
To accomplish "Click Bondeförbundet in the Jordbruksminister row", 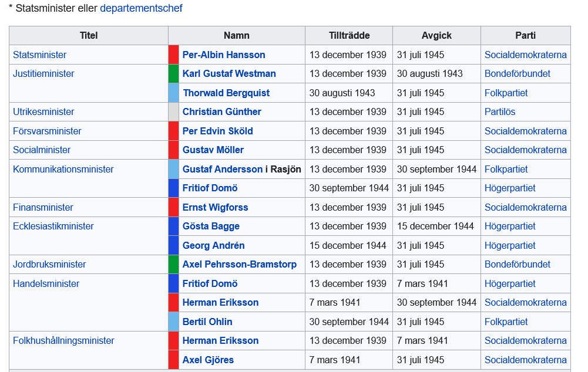I will coord(517,265).
